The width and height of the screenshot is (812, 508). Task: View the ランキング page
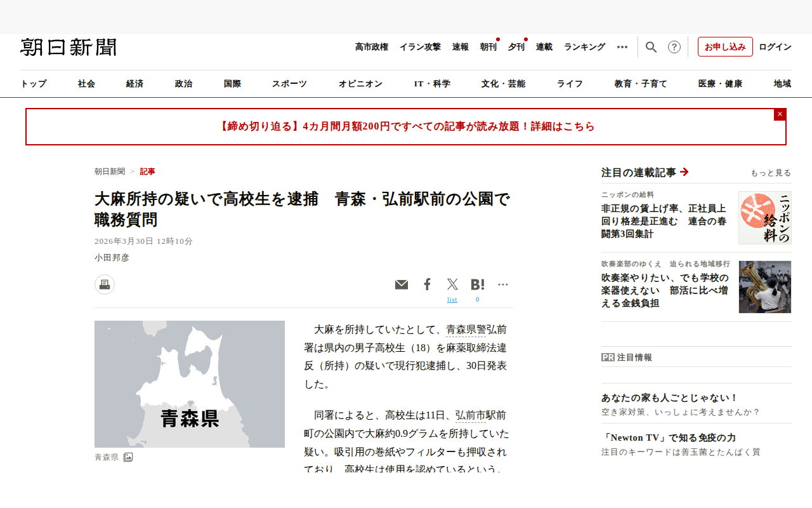(585, 47)
